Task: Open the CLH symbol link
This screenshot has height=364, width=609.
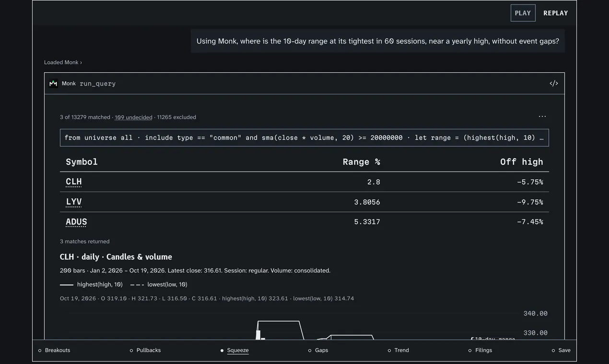Action: 74,182
